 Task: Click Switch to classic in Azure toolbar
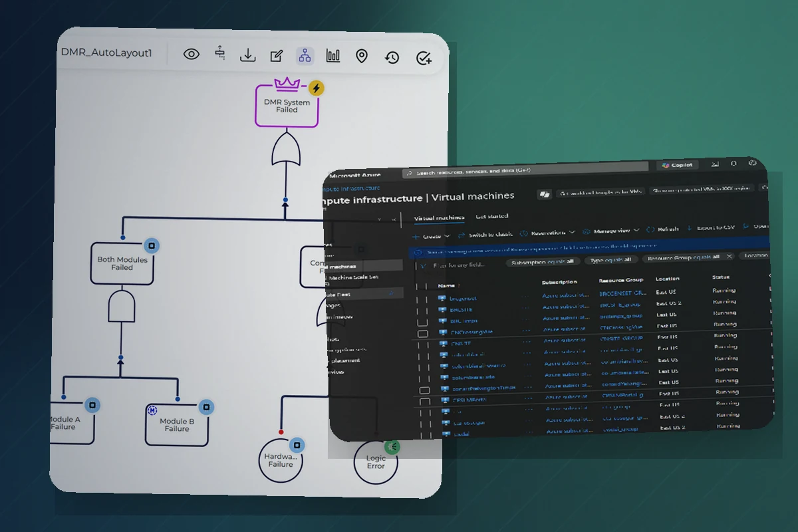[x=485, y=234]
